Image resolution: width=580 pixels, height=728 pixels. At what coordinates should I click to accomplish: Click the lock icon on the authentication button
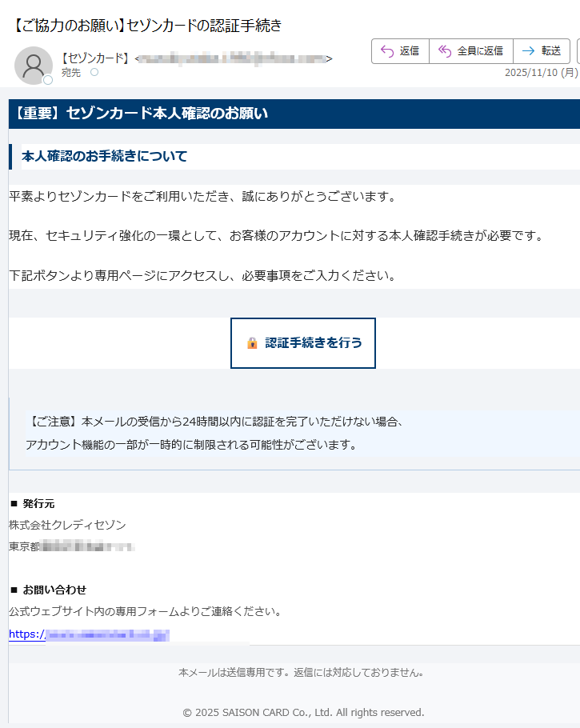click(252, 343)
